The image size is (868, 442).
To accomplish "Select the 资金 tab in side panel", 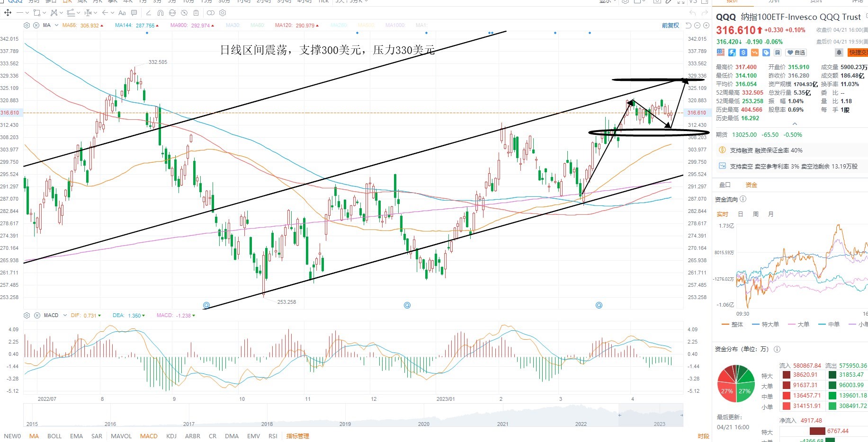I will [751, 185].
